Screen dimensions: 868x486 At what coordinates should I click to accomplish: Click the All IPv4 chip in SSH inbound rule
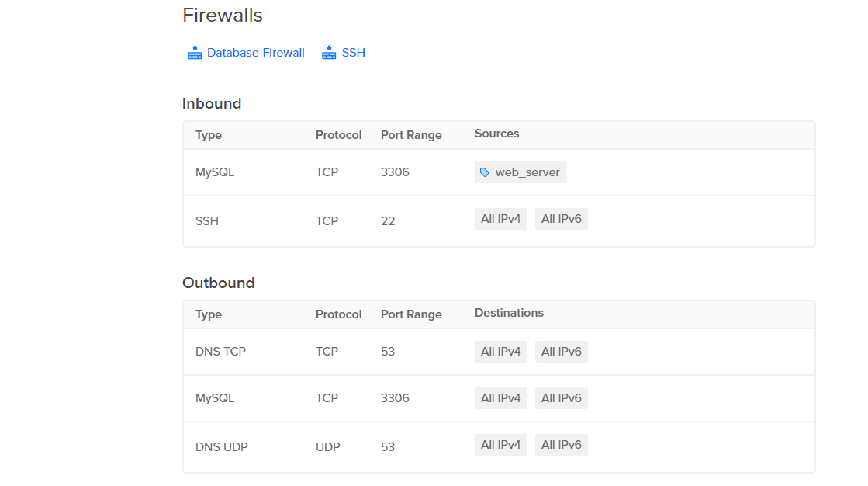pos(500,218)
